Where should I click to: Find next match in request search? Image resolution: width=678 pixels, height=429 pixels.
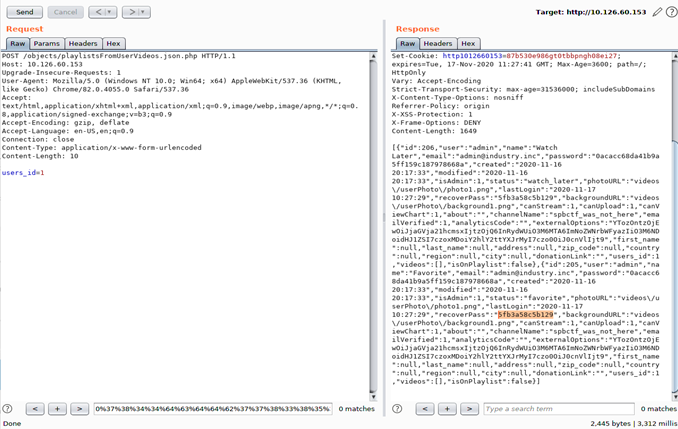(x=79, y=409)
